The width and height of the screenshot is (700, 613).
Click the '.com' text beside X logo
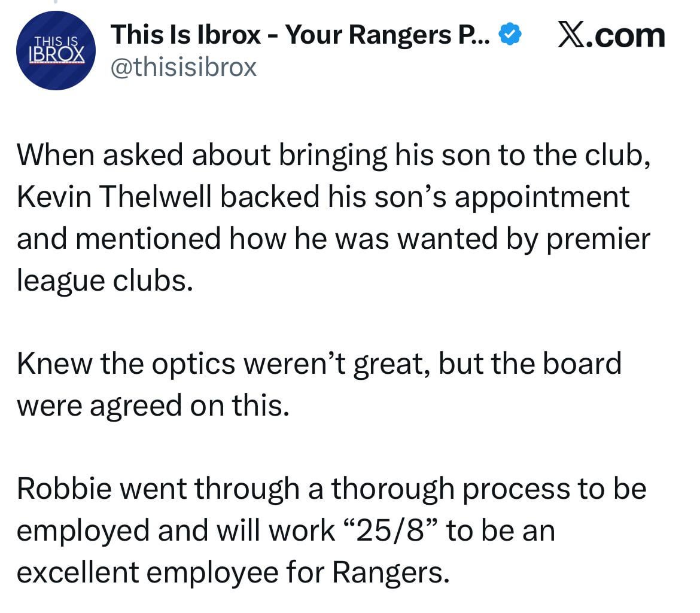[626, 36]
